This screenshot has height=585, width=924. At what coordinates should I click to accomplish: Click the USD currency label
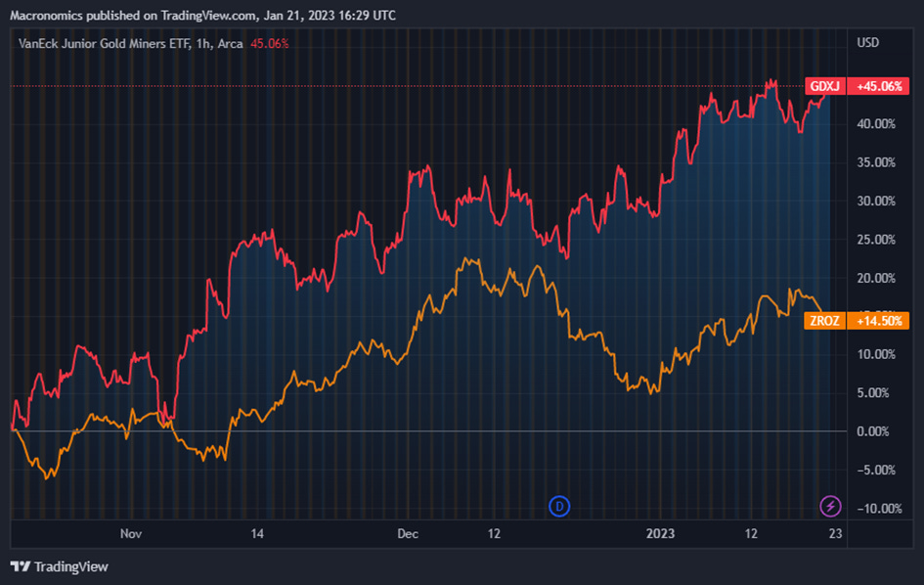(x=867, y=42)
